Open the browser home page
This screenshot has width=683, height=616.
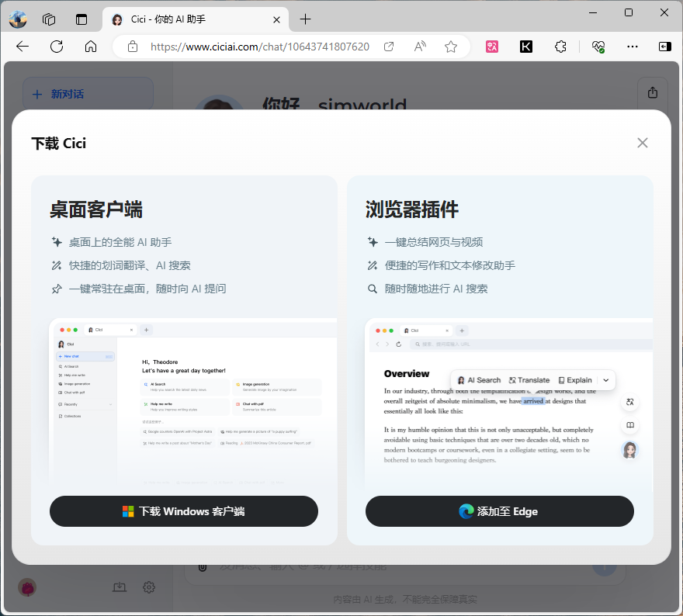[x=91, y=46]
